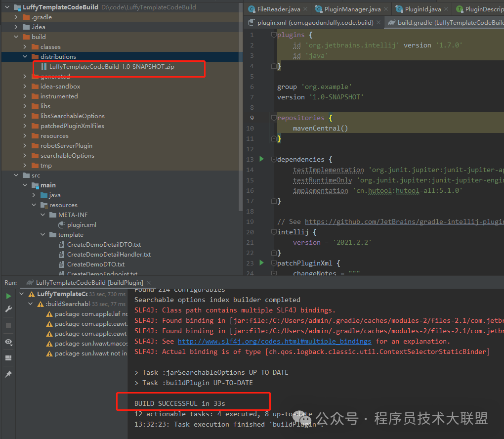This screenshot has width=504, height=439.
Task: Click the green Rerun button in Run panel
Action: pos(9,296)
